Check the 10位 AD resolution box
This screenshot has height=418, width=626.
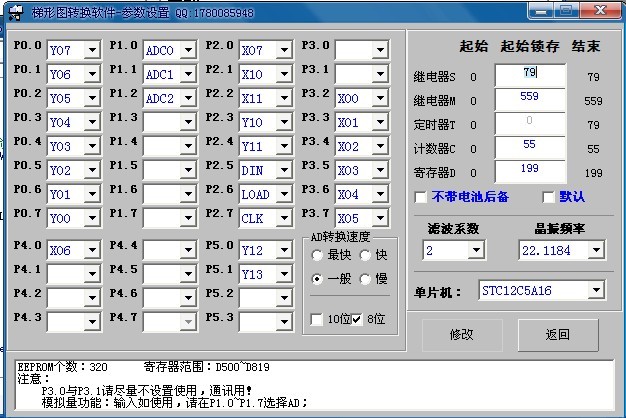coord(317,319)
